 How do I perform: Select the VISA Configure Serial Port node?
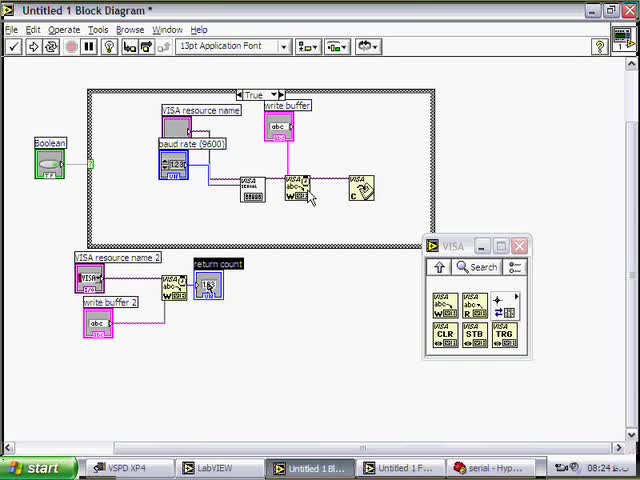coord(253,189)
